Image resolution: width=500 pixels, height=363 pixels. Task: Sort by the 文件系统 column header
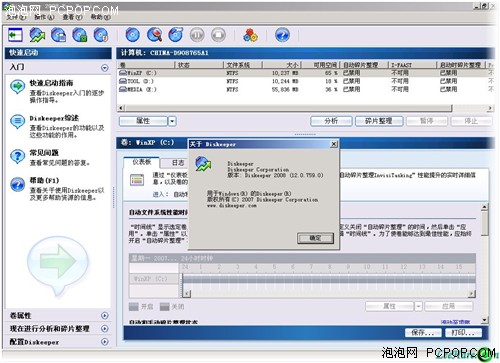(243, 65)
